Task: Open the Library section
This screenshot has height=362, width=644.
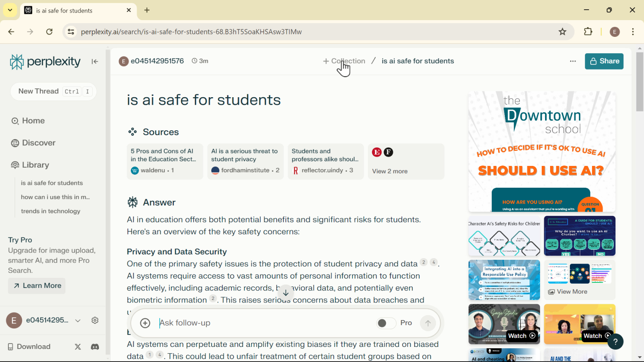Action: point(35,165)
